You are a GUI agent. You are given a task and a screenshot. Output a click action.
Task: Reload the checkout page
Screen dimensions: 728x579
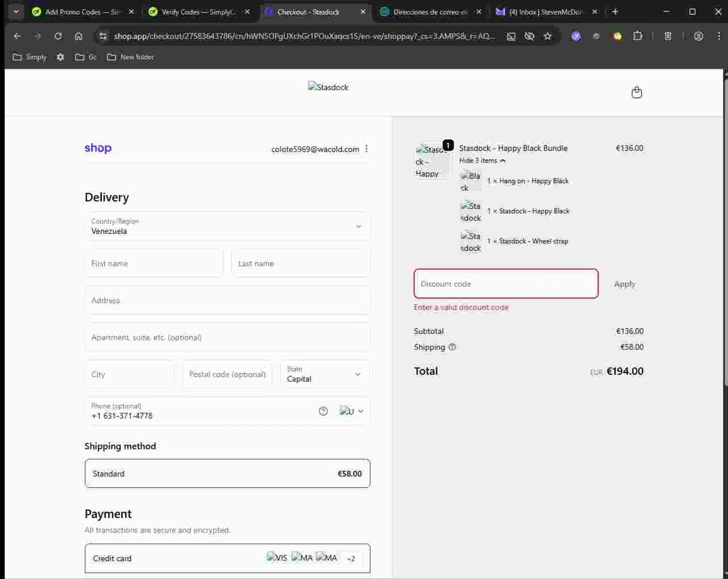pyautogui.click(x=58, y=36)
